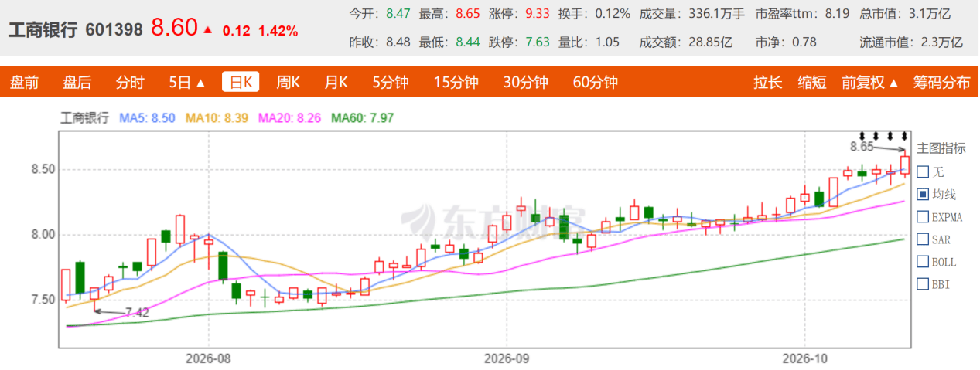
Task: Select the 日K daily candlestick tab
Action: point(241,83)
